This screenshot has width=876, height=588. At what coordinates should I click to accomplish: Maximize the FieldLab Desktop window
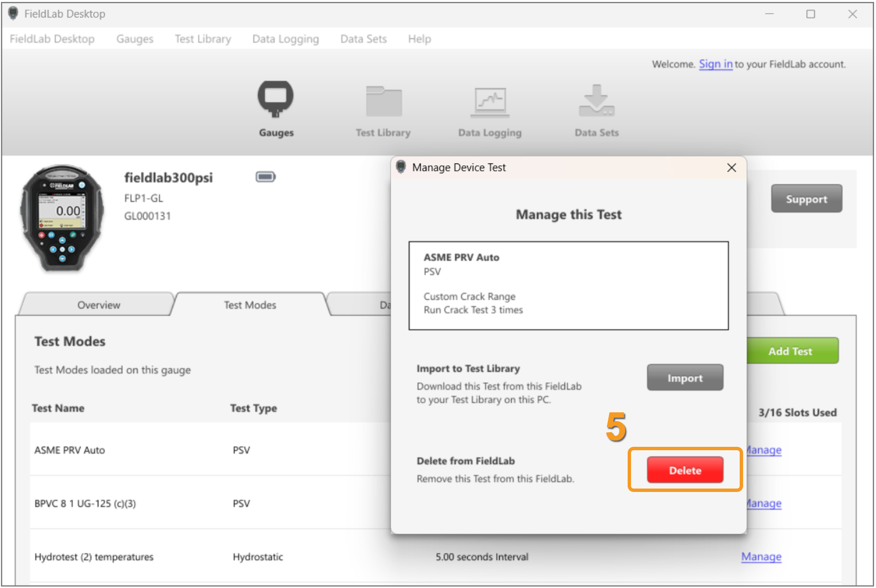click(811, 14)
